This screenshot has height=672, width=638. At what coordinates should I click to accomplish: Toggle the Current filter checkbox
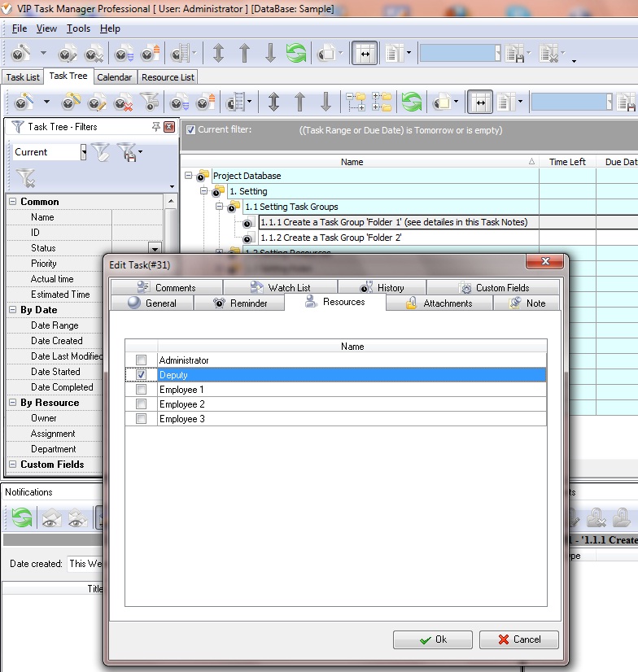(x=190, y=129)
